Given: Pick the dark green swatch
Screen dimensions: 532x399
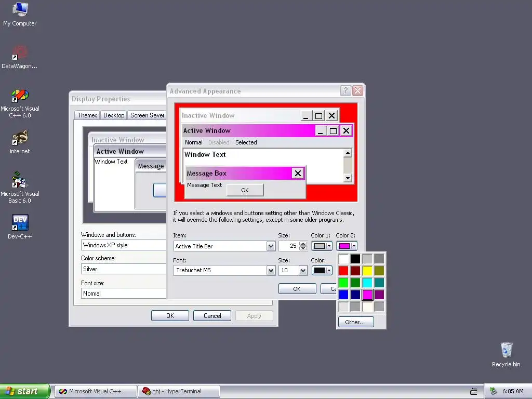Looking at the screenshot, I should [x=355, y=283].
